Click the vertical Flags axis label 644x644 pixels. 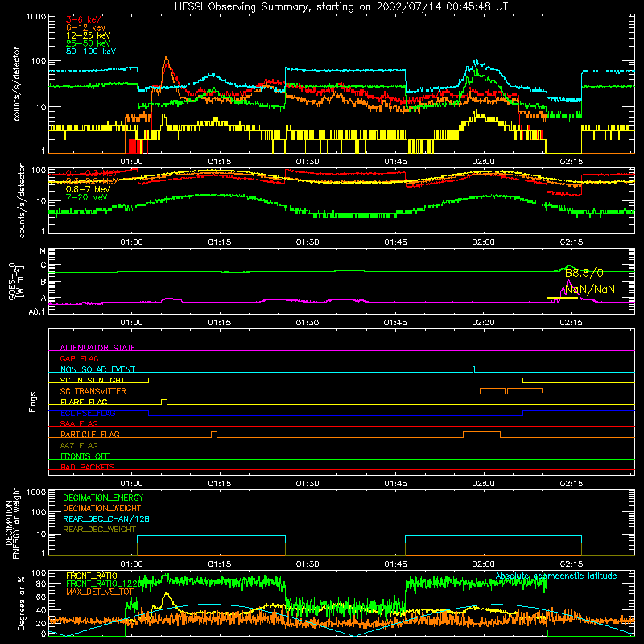click(33, 402)
